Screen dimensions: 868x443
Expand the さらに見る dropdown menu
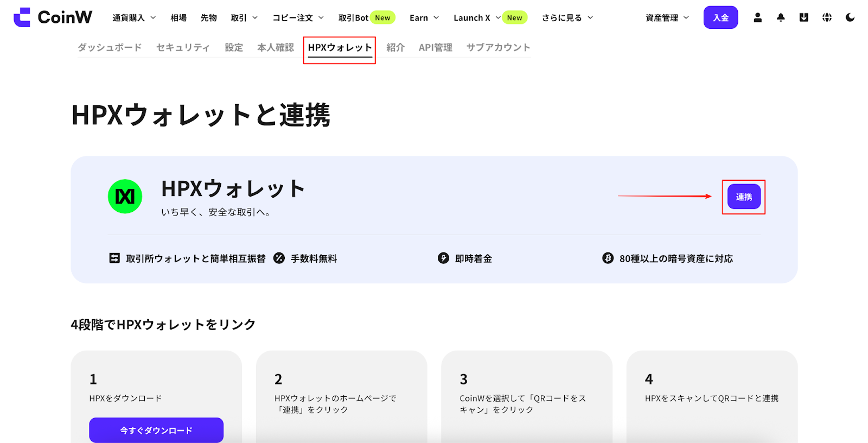coord(567,18)
